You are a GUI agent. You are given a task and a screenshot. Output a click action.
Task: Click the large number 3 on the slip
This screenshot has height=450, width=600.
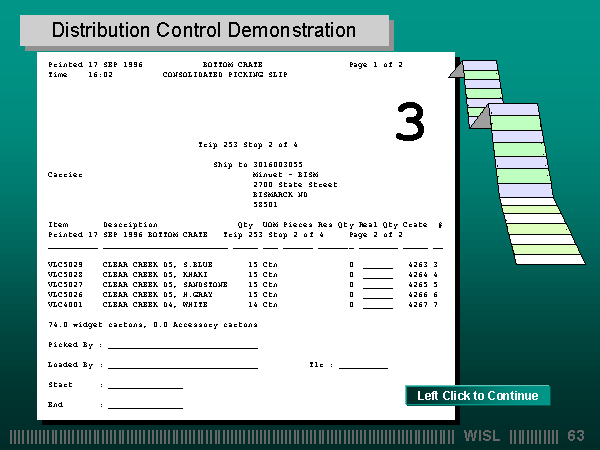coord(410,121)
